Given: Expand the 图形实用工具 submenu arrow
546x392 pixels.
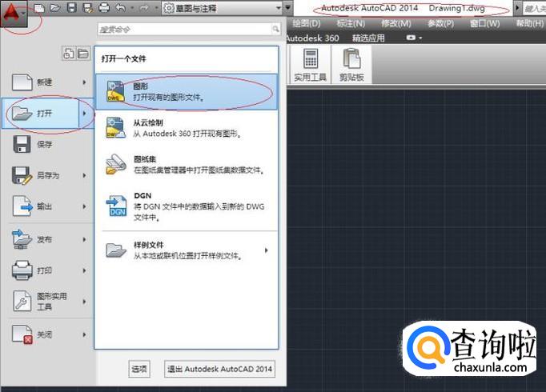Looking at the screenshot, I should [84, 302].
